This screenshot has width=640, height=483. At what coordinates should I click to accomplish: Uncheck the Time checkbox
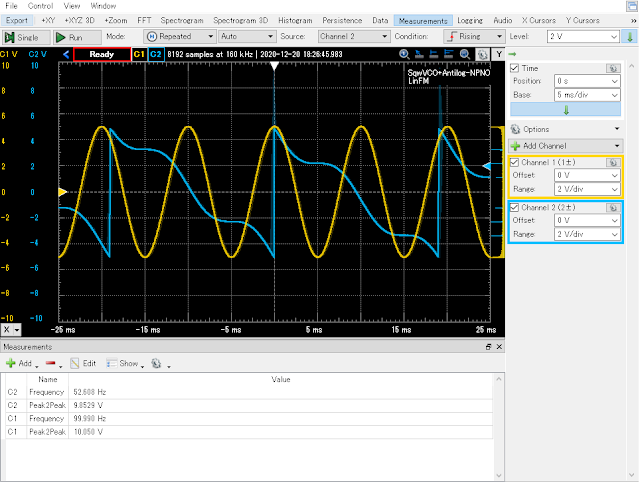tap(515, 68)
